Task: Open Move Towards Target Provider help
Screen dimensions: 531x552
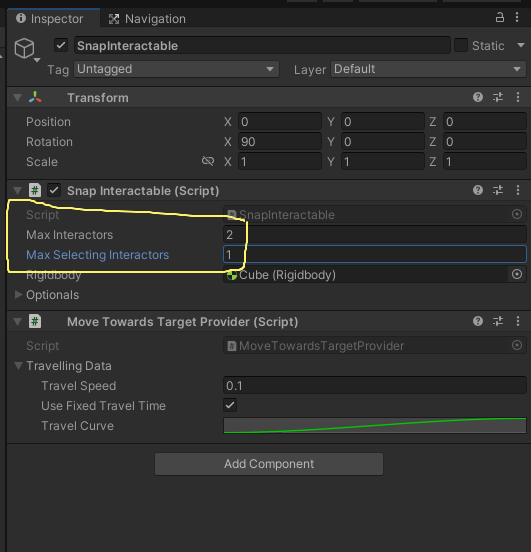Action: [x=478, y=321]
